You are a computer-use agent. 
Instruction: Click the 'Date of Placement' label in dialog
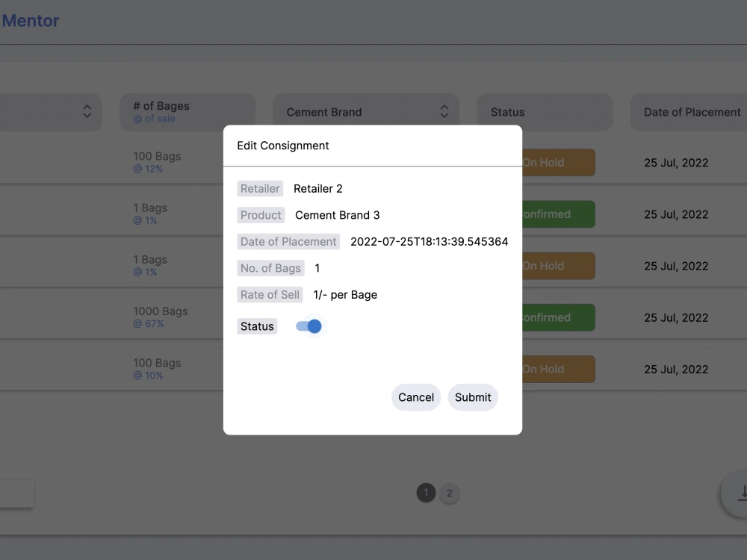pyautogui.click(x=288, y=242)
